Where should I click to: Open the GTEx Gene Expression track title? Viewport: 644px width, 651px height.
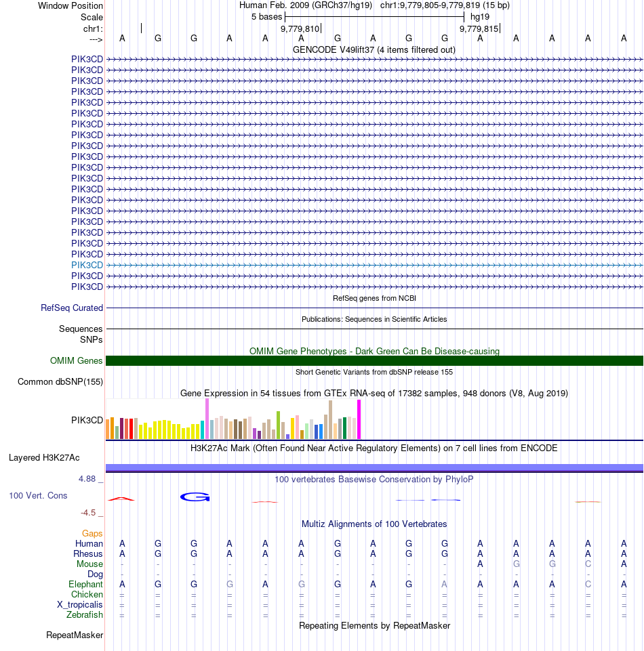coord(374,393)
